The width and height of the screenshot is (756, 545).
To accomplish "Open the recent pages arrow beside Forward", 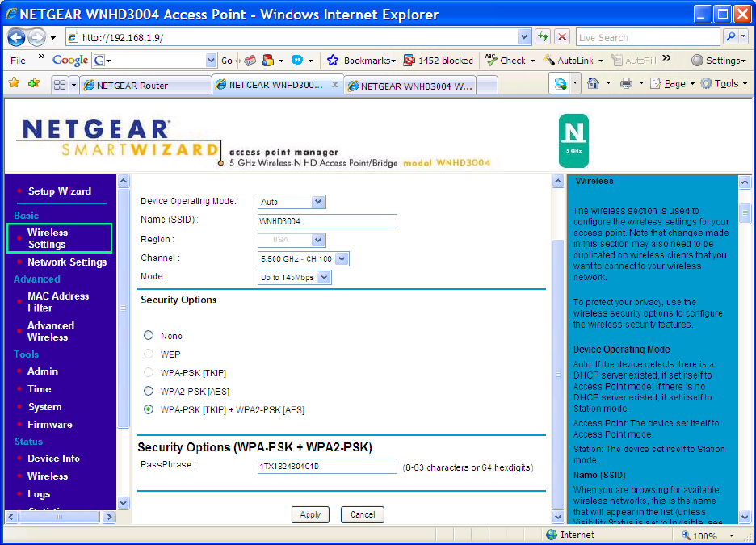I will 53,38.
